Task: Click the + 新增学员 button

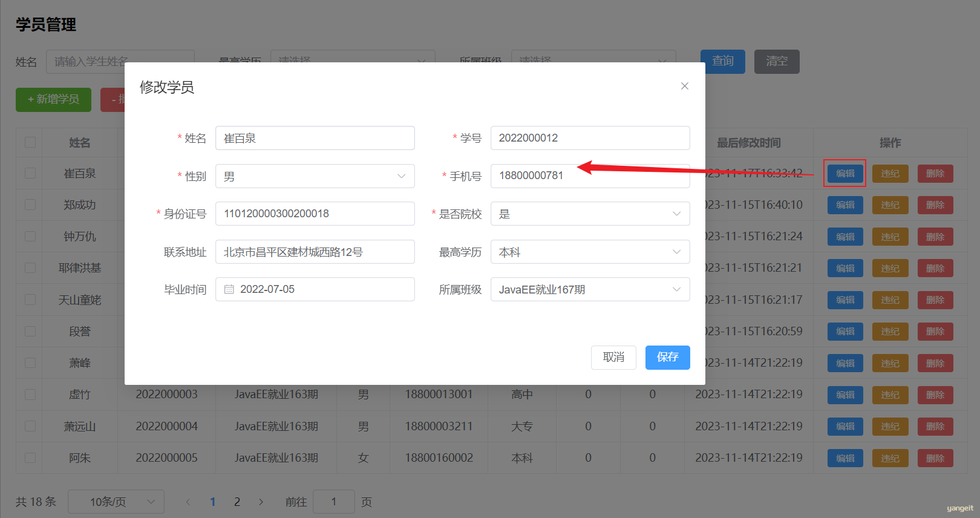Action: [53, 99]
